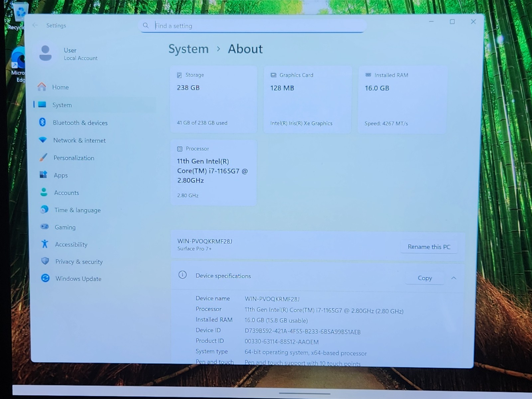
Task: Click Intel(R) Iris(R) Xe Graphics text
Action: pyautogui.click(x=301, y=123)
